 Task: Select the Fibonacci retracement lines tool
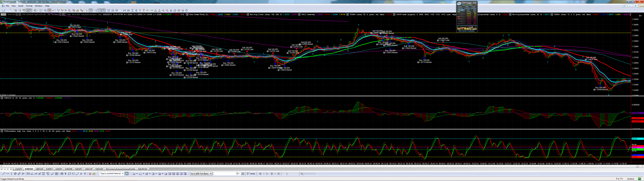click(x=28, y=173)
